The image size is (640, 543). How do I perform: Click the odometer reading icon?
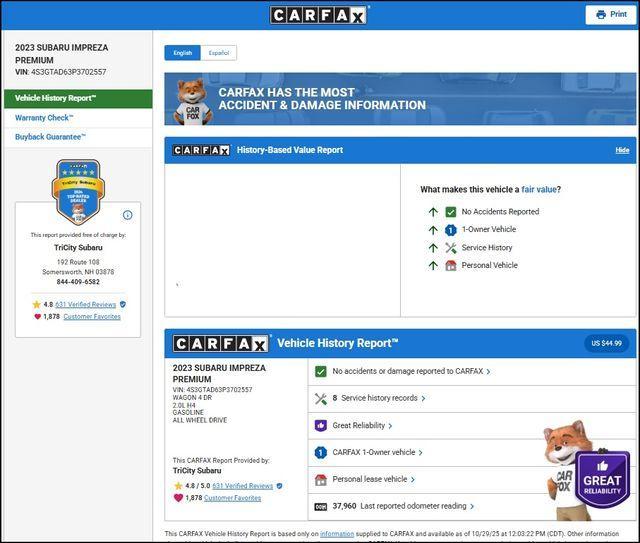click(321, 507)
